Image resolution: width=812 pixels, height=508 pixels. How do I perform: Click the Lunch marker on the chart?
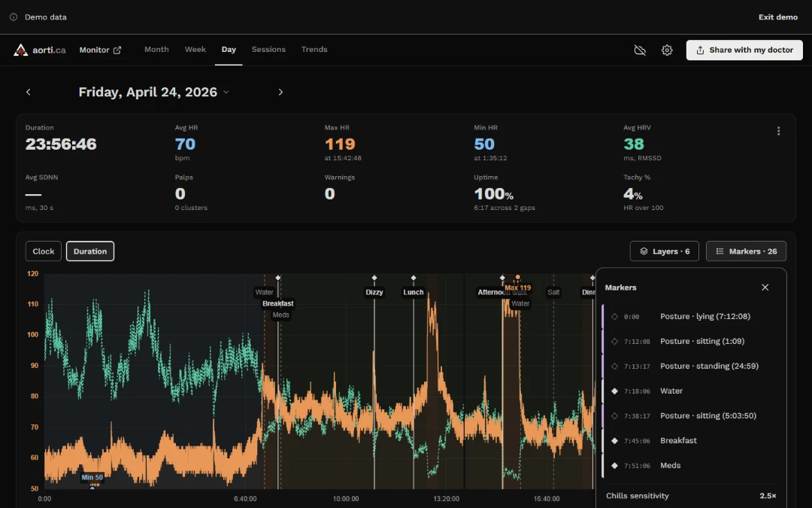click(x=414, y=292)
